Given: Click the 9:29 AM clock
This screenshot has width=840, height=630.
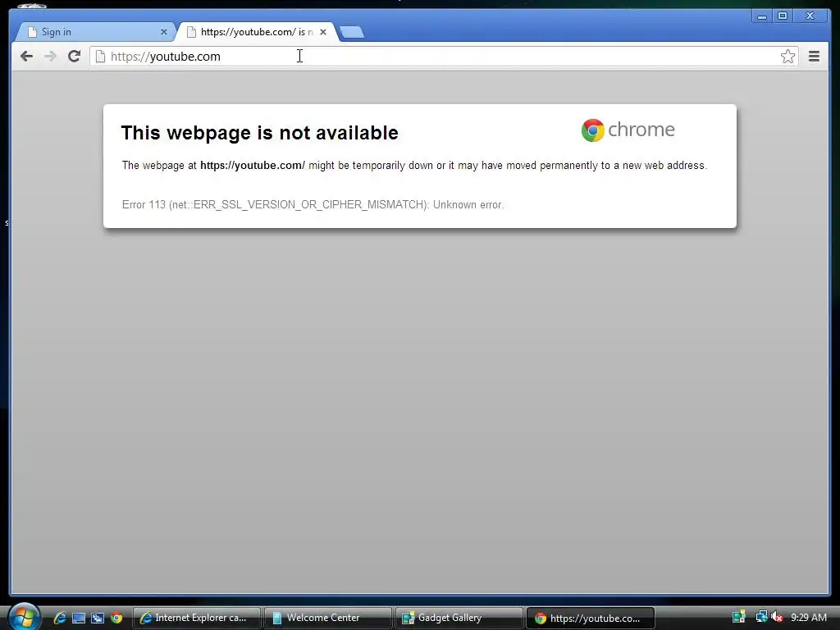Looking at the screenshot, I should click(808, 618).
